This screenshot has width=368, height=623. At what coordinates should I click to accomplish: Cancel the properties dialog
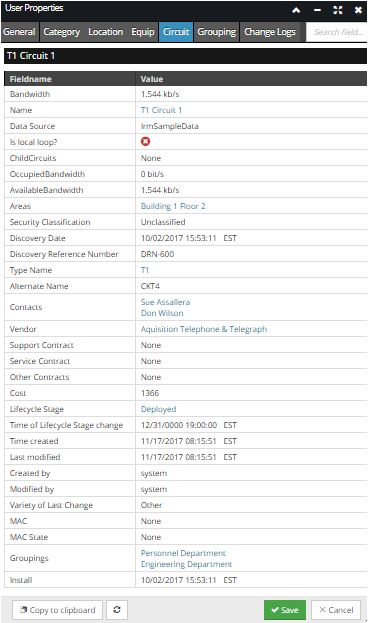click(336, 609)
